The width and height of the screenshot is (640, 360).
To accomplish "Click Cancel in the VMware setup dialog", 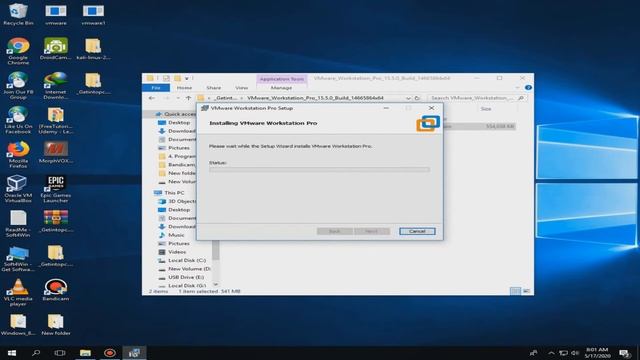I will coord(417,231).
